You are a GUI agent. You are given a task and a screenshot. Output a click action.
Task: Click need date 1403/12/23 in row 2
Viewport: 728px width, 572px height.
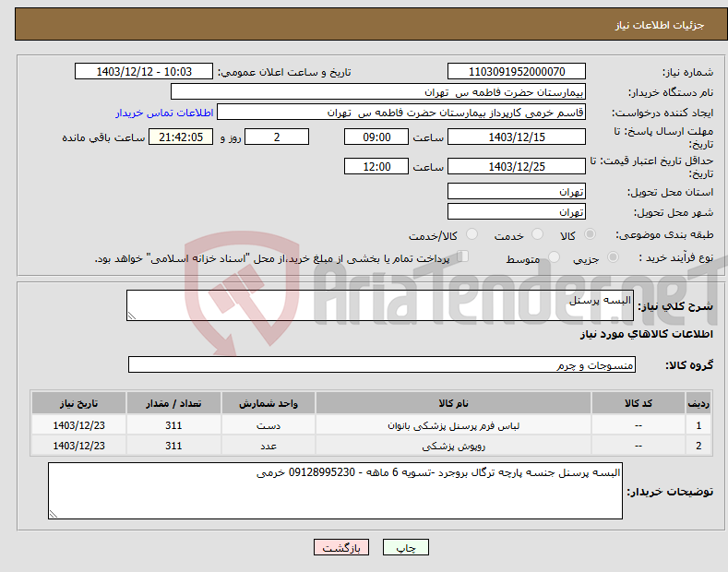[x=79, y=447]
